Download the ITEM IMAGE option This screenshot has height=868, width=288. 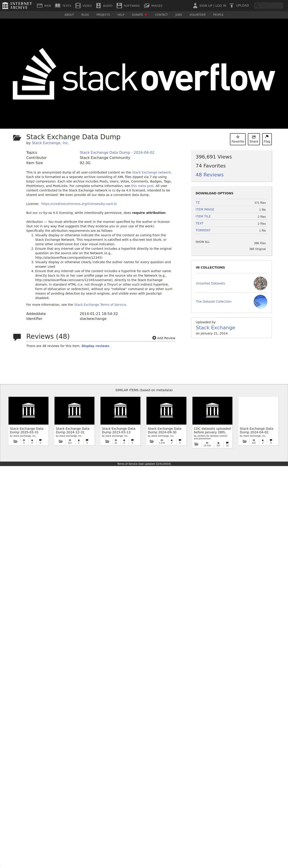click(205, 210)
